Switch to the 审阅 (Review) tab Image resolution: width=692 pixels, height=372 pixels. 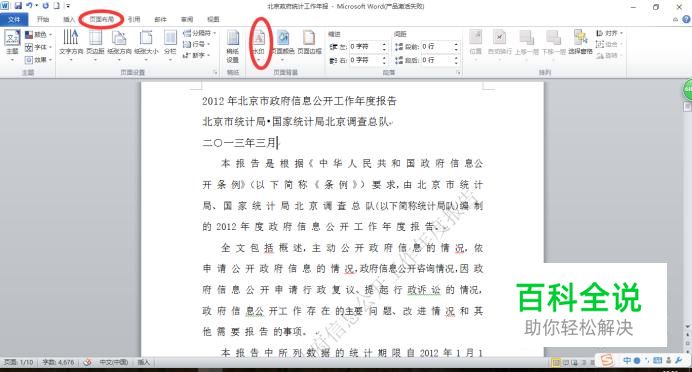[187, 19]
